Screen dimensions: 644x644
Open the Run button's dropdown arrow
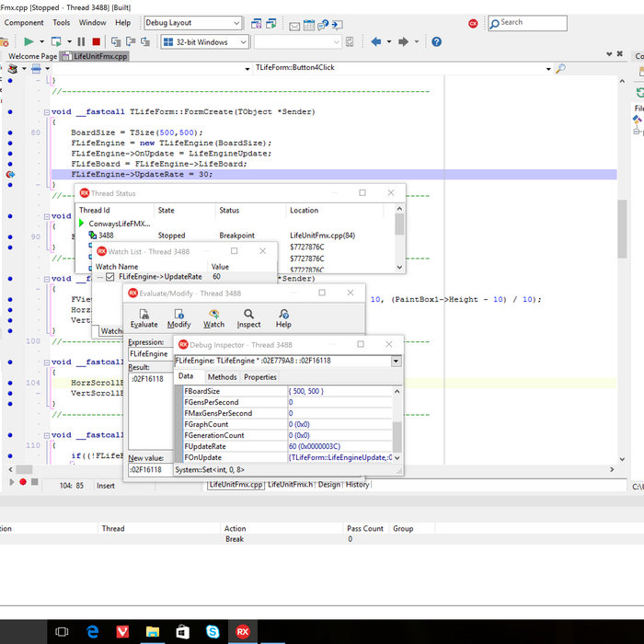point(41,41)
